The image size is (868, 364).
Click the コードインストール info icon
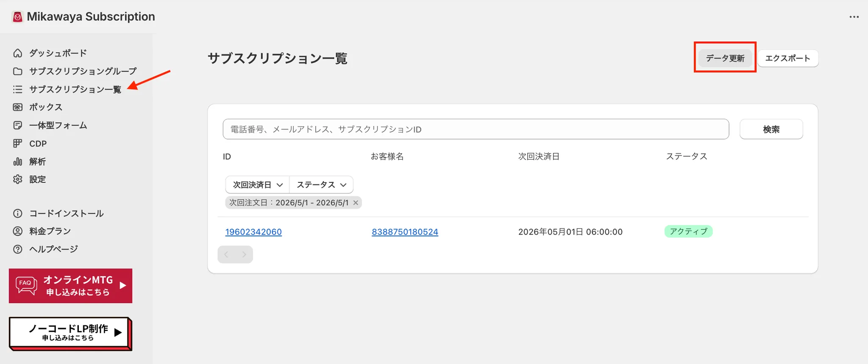tap(17, 213)
